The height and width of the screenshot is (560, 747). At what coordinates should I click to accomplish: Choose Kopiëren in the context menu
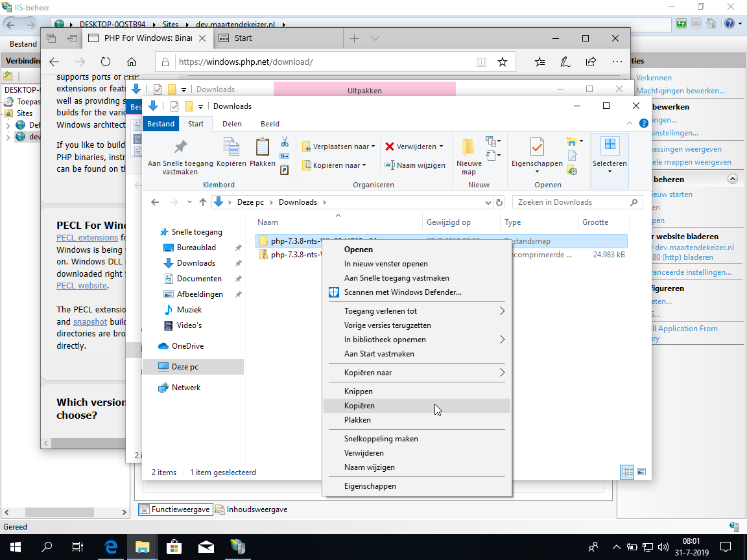tap(417, 406)
